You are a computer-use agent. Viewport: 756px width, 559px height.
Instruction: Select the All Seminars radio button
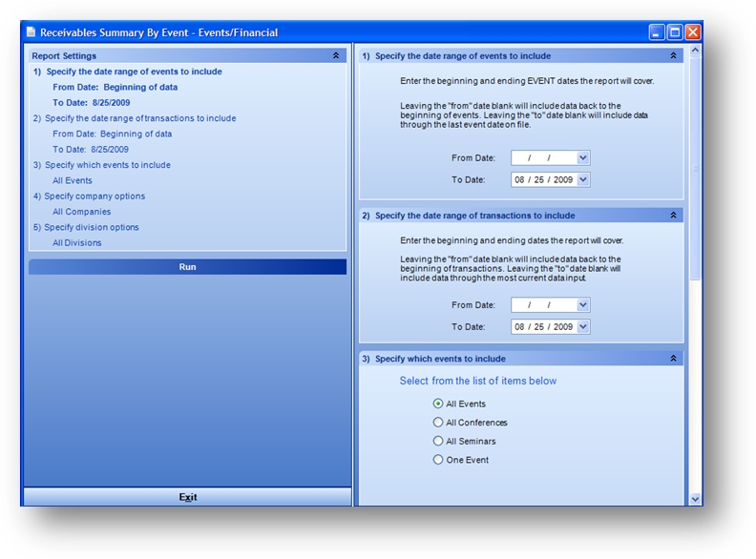click(x=438, y=441)
